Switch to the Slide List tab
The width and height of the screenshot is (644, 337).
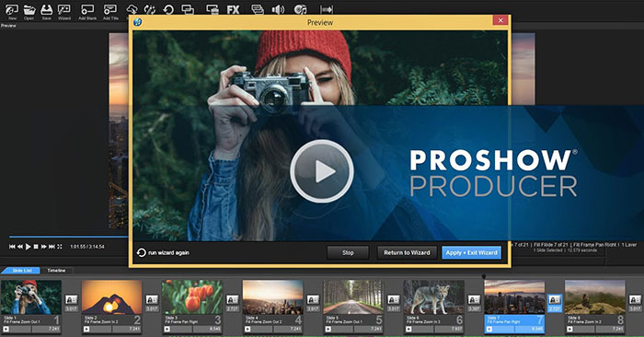pyautogui.click(x=21, y=271)
